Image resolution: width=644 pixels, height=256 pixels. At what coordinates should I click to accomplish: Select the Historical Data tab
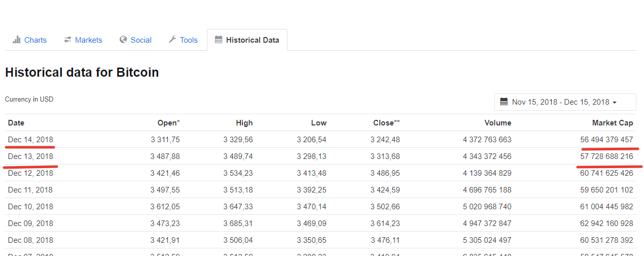(252, 40)
